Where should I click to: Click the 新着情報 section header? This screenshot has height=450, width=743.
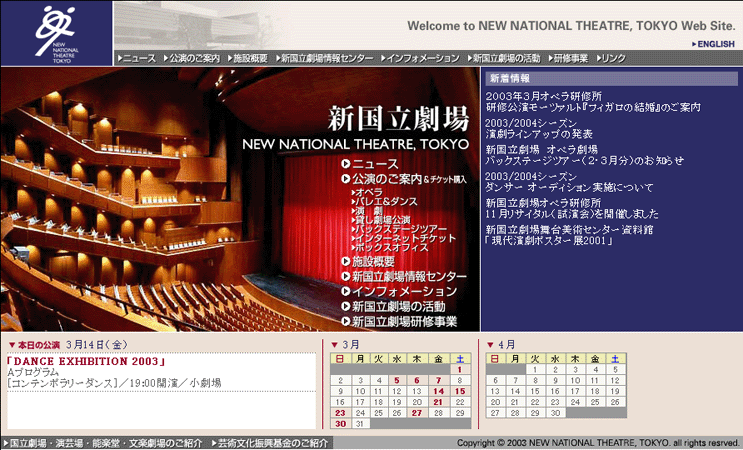pos(611,79)
